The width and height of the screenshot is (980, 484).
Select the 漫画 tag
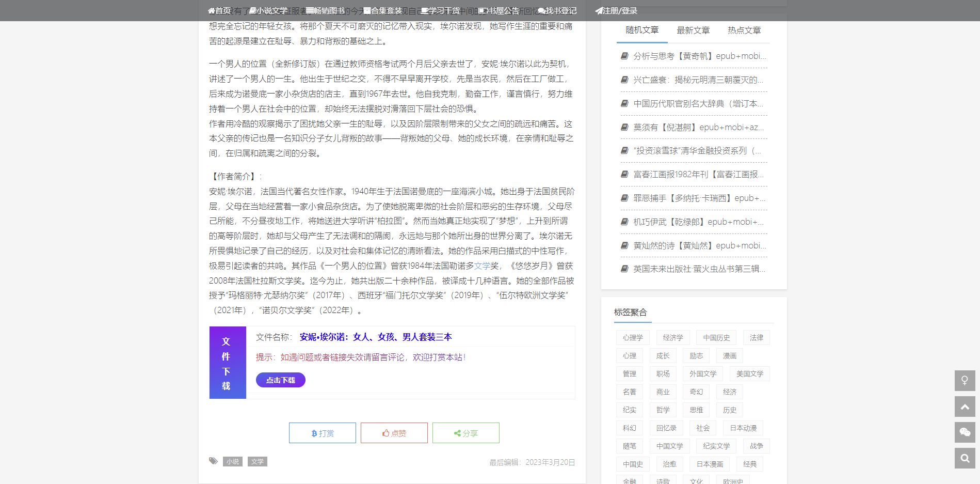tap(730, 355)
